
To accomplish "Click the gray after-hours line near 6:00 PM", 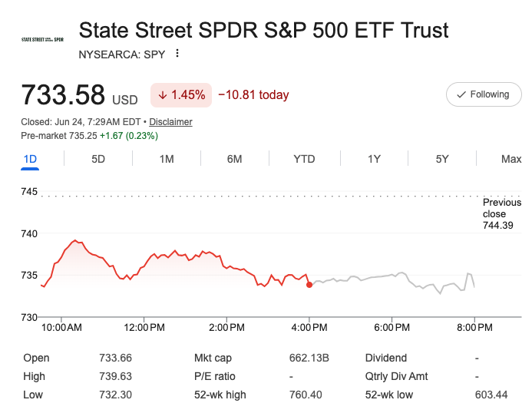I will 392,275.
